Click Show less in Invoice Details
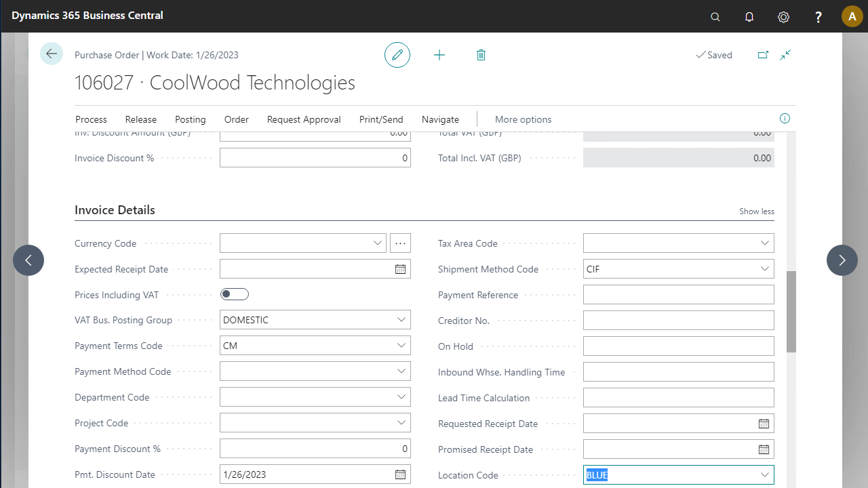 click(x=757, y=211)
